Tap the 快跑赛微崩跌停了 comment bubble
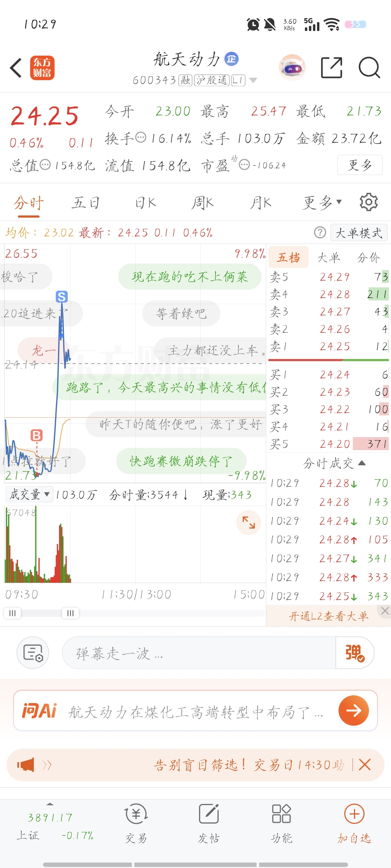391x868 pixels. [x=182, y=461]
